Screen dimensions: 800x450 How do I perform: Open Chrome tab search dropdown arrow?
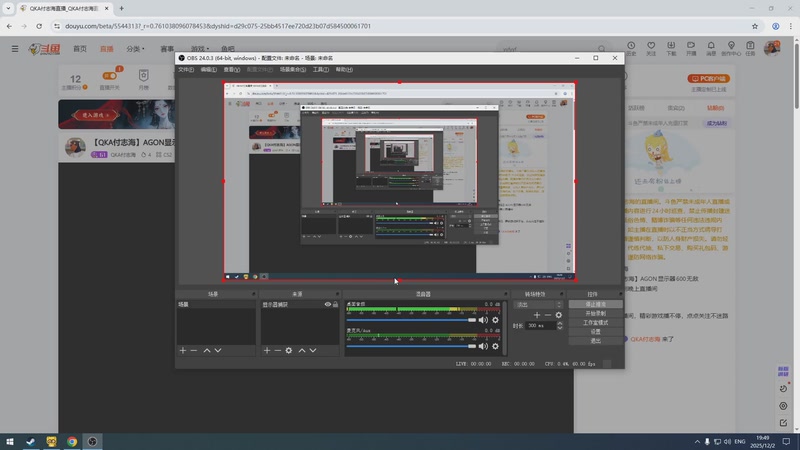8,8
